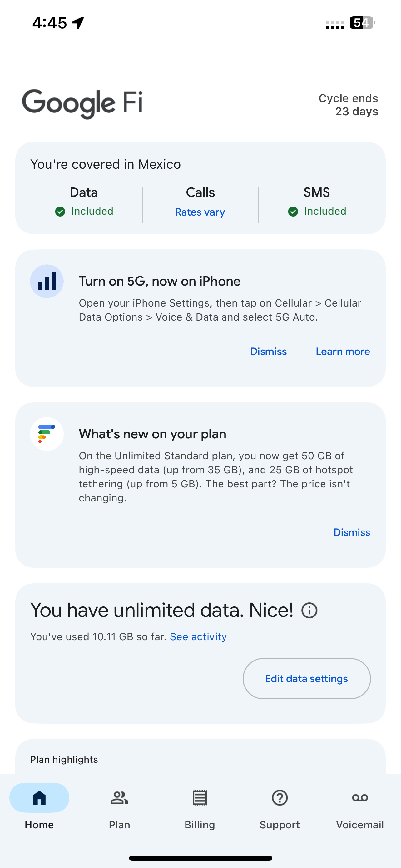Screen dimensions: 401x868
Task: Tap the info icon beside unlimited data
Action: pos(309,610)
